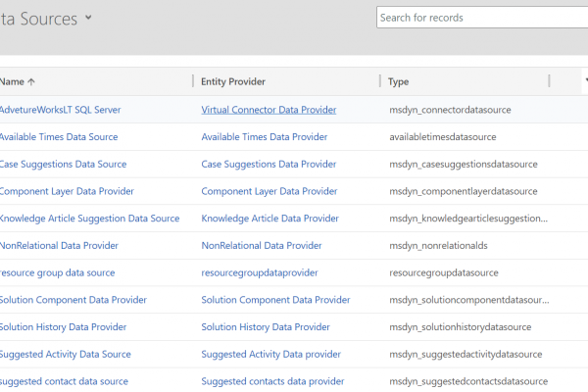Open the Data Sources view selector chevron
588x392 pixels.
(x=88, y=18)
